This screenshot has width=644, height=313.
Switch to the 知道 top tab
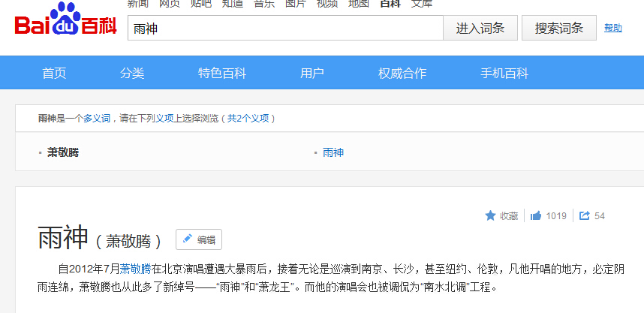point(233,4)
